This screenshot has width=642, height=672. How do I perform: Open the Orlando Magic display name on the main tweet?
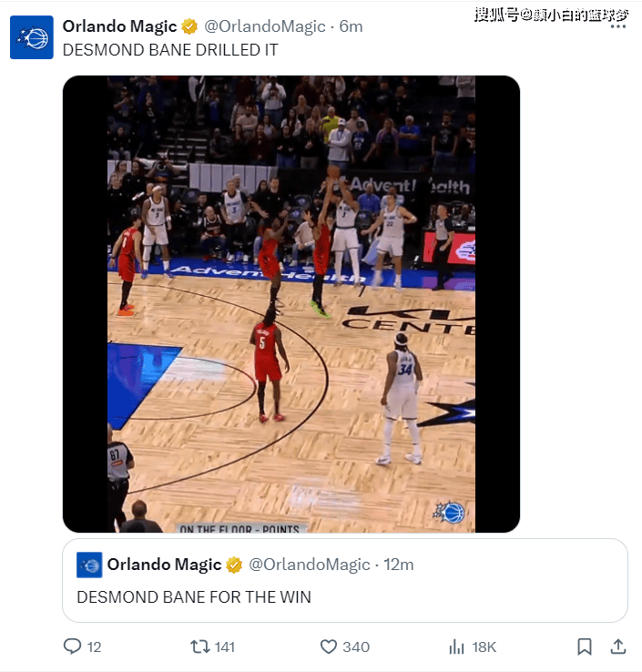[x=119, y=26]
